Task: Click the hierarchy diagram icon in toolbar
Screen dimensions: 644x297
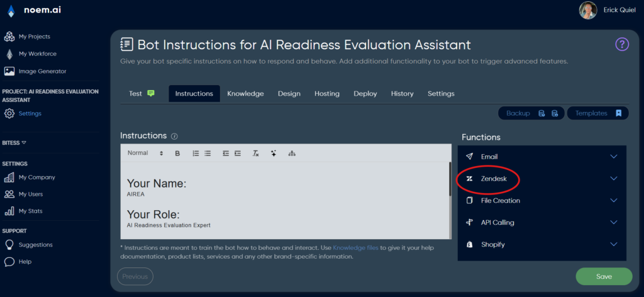Action: (292, 154)
